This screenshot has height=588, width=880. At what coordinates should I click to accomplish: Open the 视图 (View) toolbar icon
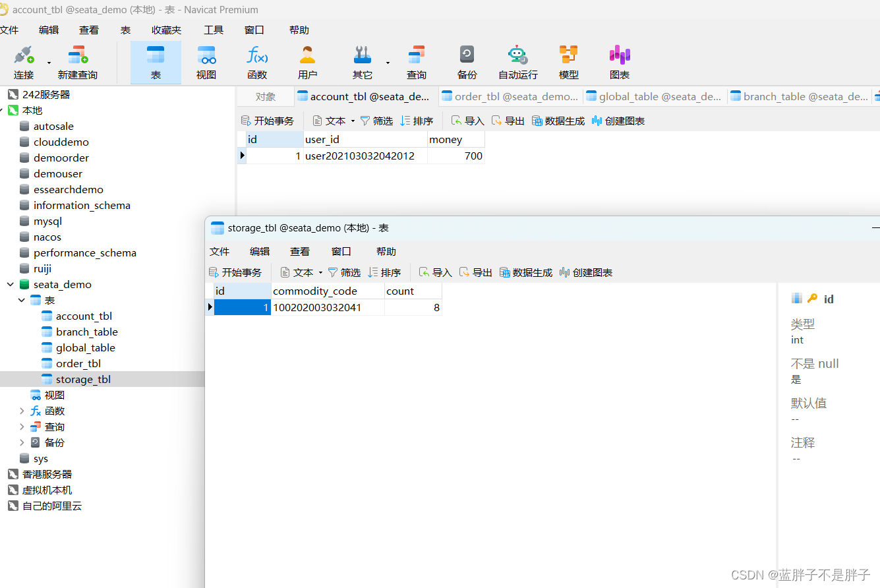click(206, 62)
